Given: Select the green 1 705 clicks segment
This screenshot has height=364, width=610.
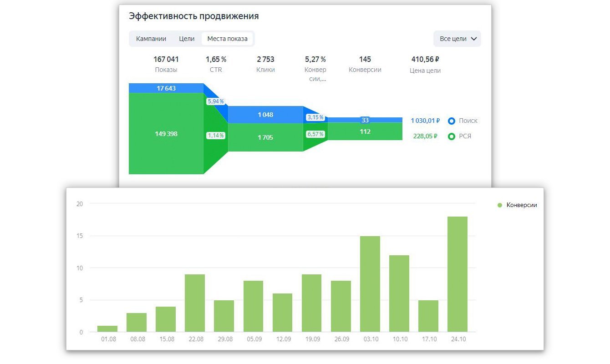Looking at the screenshot, I should (265, 137).
